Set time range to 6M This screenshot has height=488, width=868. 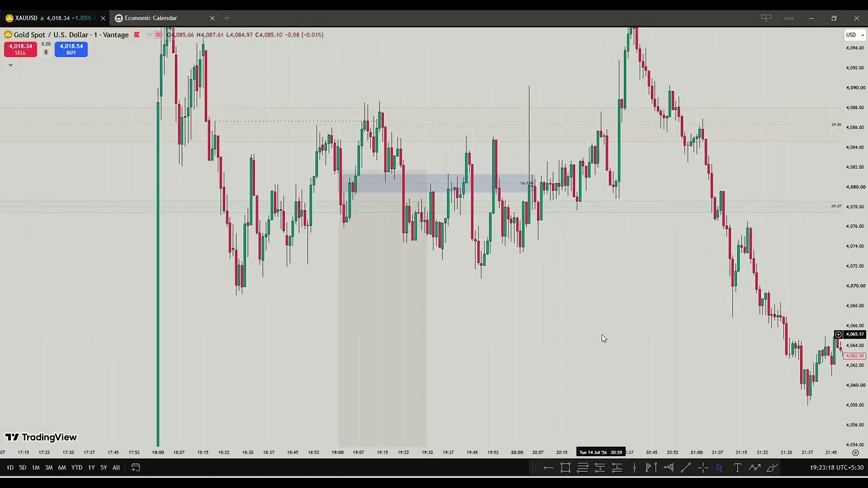pos(62,468)
